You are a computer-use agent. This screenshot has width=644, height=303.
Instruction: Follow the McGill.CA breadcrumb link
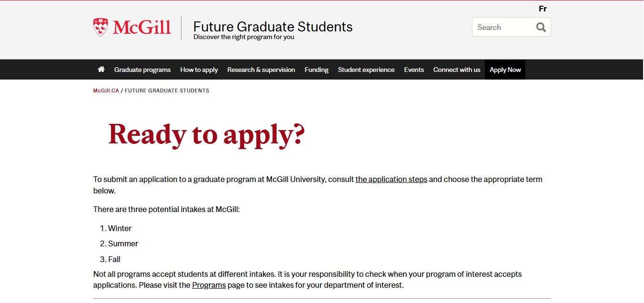click(106, 91)
